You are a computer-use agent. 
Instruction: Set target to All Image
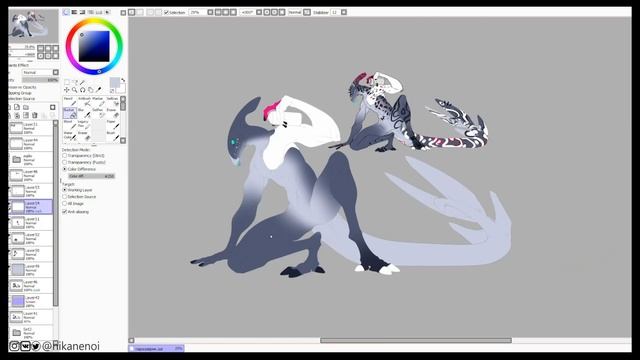coord(73,203)
